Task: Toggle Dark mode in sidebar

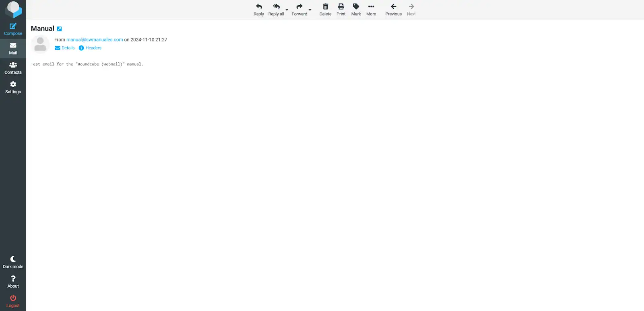Action: point(13,262)
